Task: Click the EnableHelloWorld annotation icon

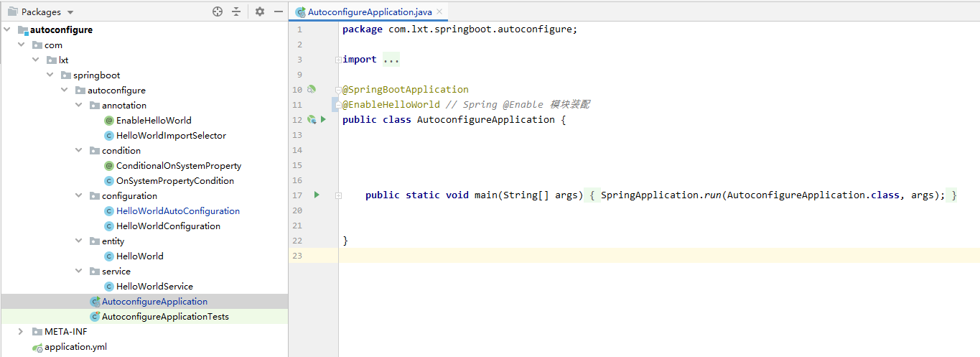Action: (109, 120)
